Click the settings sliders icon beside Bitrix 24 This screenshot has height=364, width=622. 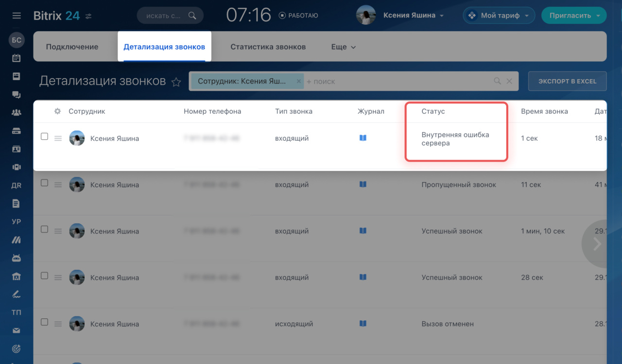(88, 16)
